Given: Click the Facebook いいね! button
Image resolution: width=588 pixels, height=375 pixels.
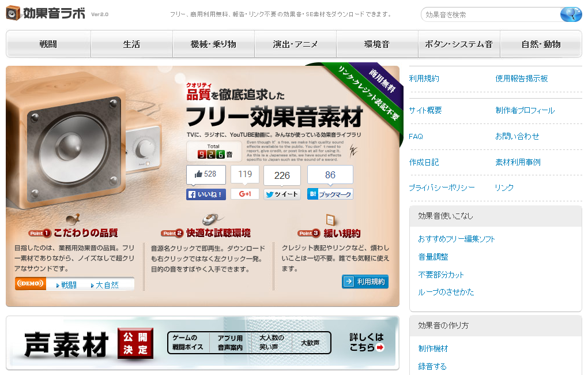Looking at the screenshot, I should pos(206,194).
